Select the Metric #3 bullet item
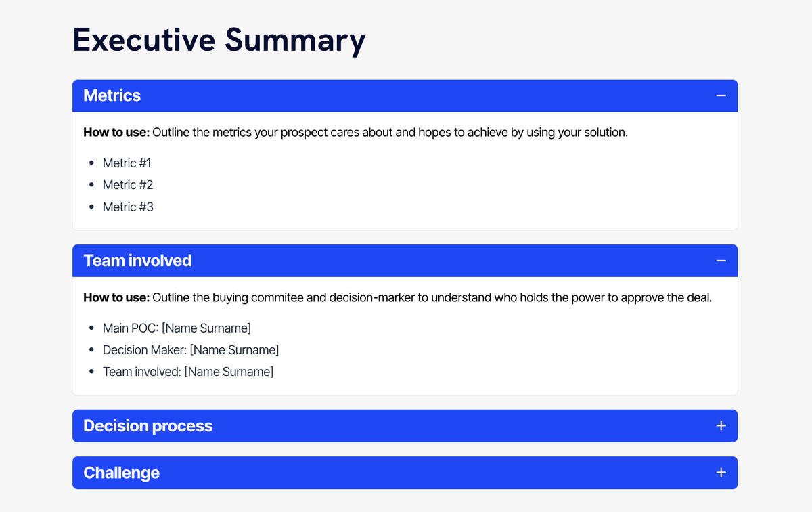This screenshot has height=512, width=812. tap(128, 207)
